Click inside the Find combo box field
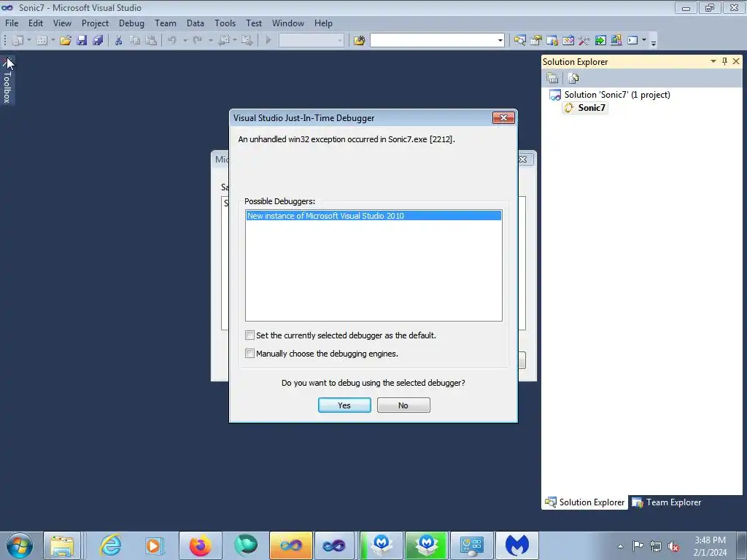This screenshot has height=560, width=747. (x=433, y=41)
